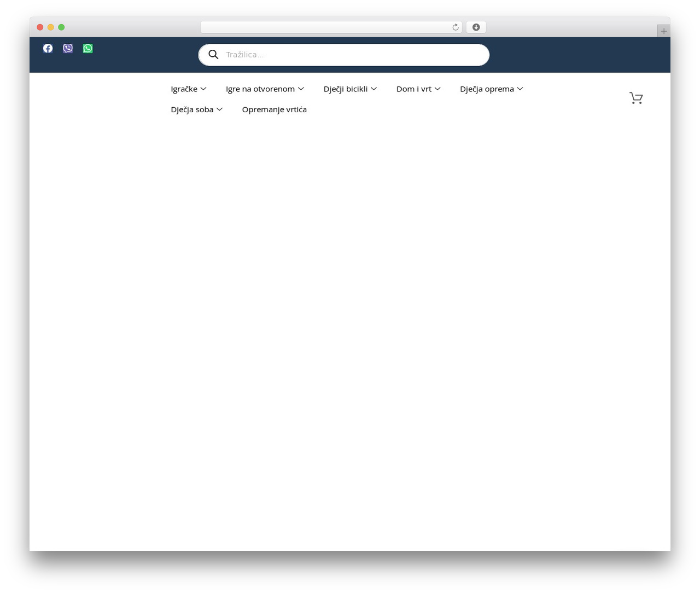Close the browser window with red button

coord(40,27)
